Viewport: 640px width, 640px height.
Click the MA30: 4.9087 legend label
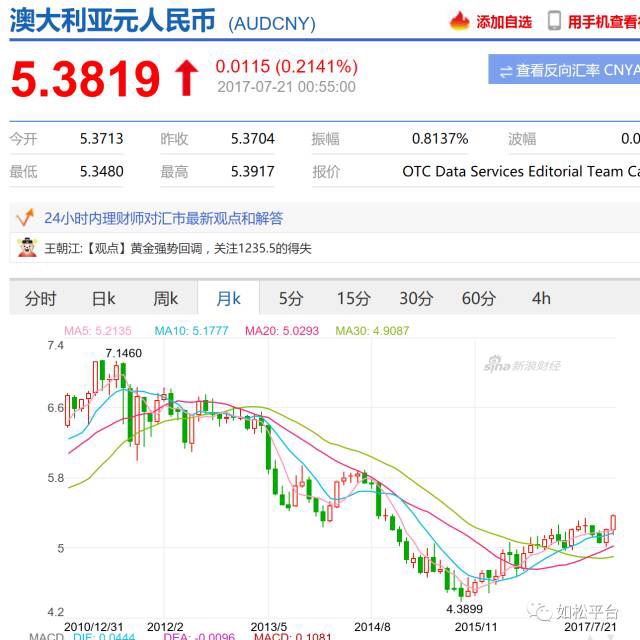(x=372, y=331)
